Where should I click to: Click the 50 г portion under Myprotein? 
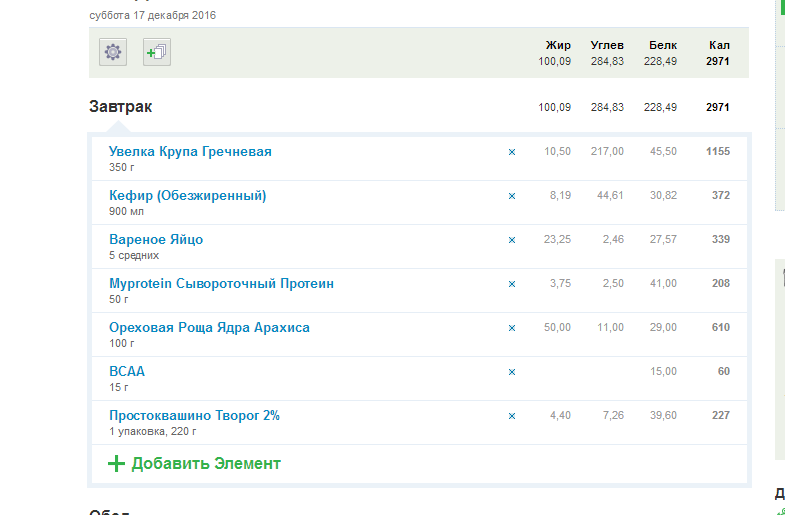click(x=119, y=300)
